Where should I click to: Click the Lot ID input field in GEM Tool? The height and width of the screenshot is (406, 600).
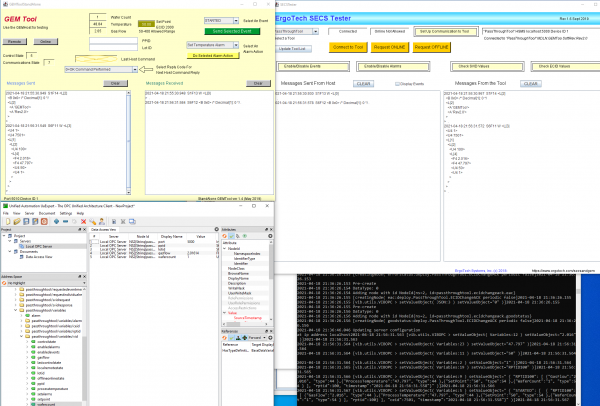coord(113,47)
